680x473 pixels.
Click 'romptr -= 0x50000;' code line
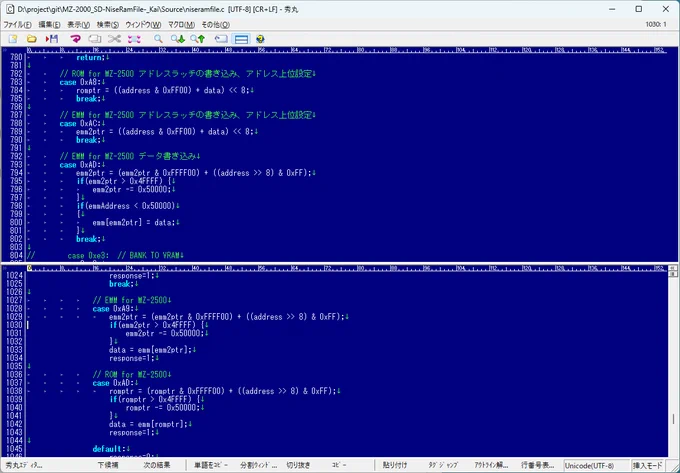(164, 408)
